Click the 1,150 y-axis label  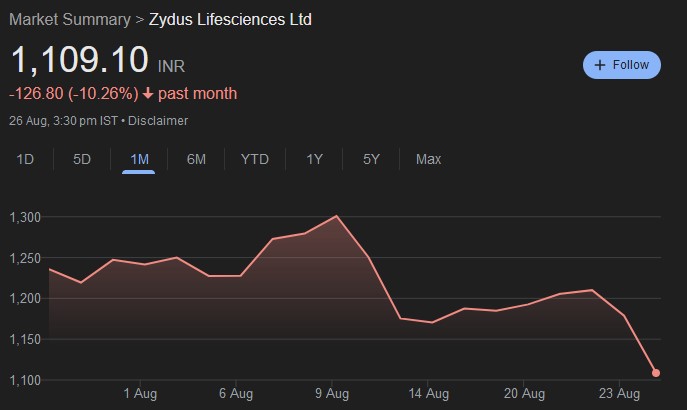pyautogui.click(x=25, y=339)
